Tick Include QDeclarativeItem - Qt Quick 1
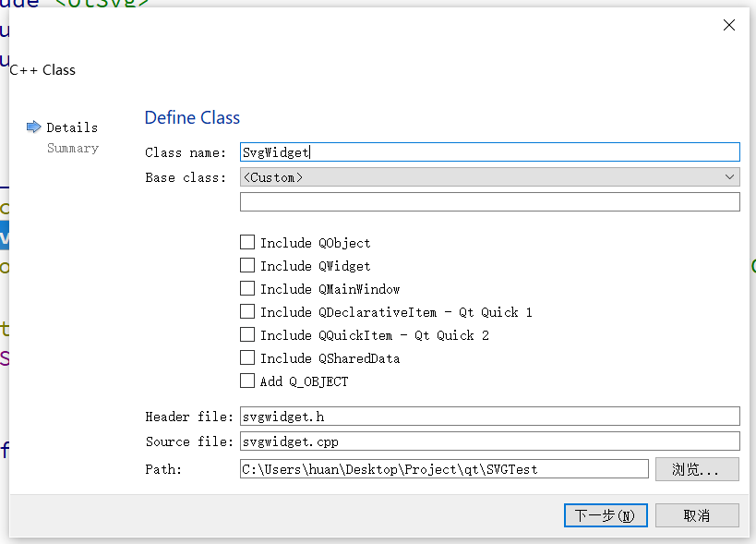Screen dimensions: 756x544 tap(247, 312)
